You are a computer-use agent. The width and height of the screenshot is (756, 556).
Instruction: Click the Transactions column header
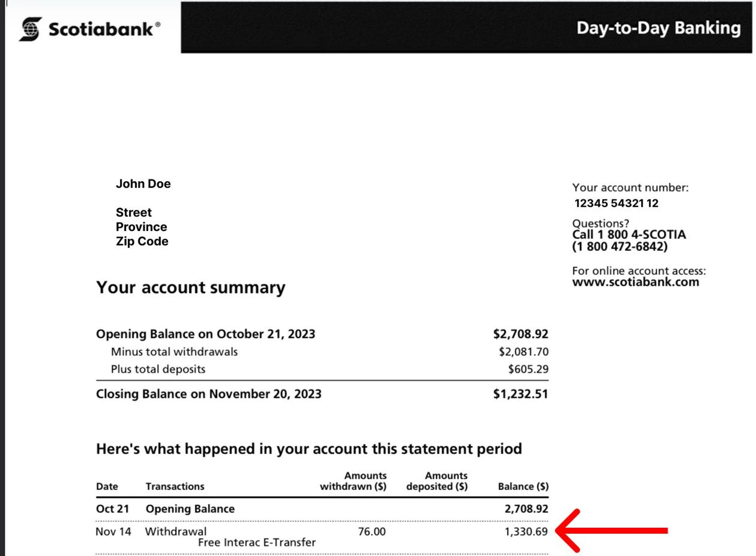175,487
